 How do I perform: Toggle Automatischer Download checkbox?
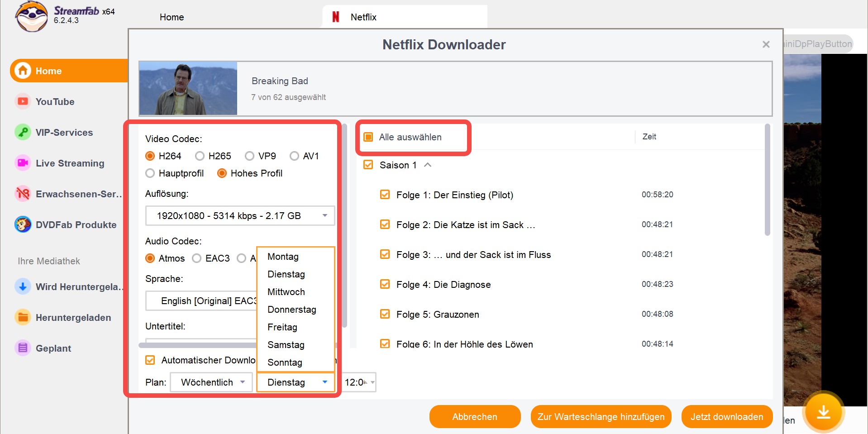pos(150,360)
